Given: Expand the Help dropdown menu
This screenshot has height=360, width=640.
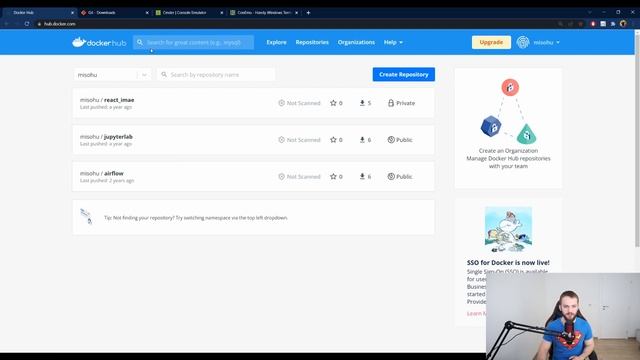Looking at the screenshot, I should pos(393,42).
